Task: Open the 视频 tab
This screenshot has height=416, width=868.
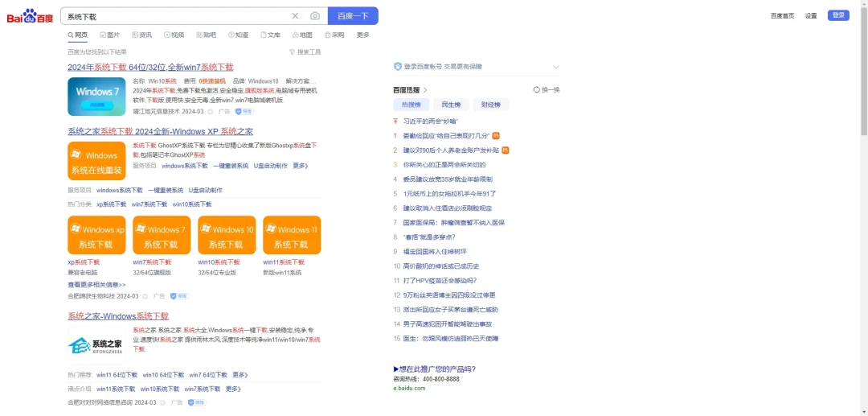Action: (174, 35)
